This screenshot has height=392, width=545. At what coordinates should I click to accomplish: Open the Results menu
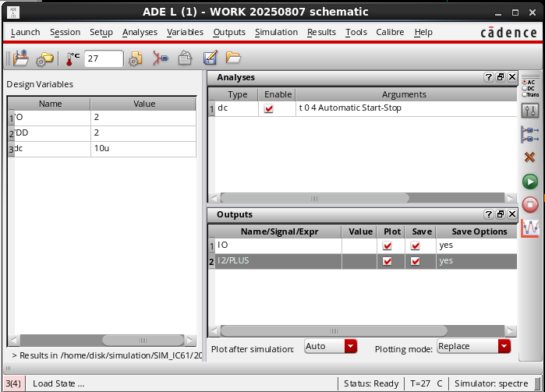321,32
